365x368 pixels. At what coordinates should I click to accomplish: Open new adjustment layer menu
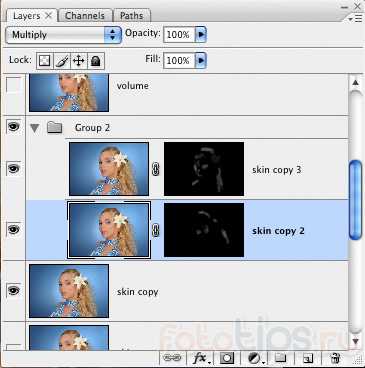(x=256, y=358)
